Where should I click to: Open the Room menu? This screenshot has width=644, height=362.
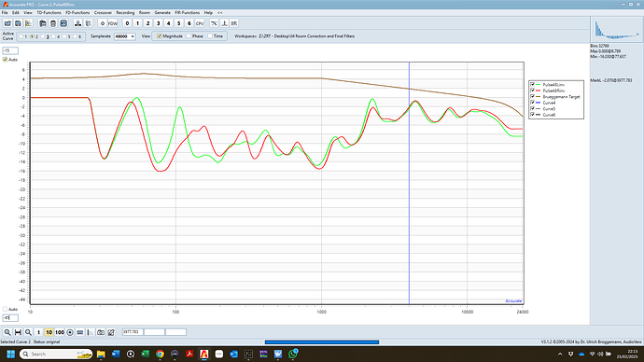click(144, 13)
